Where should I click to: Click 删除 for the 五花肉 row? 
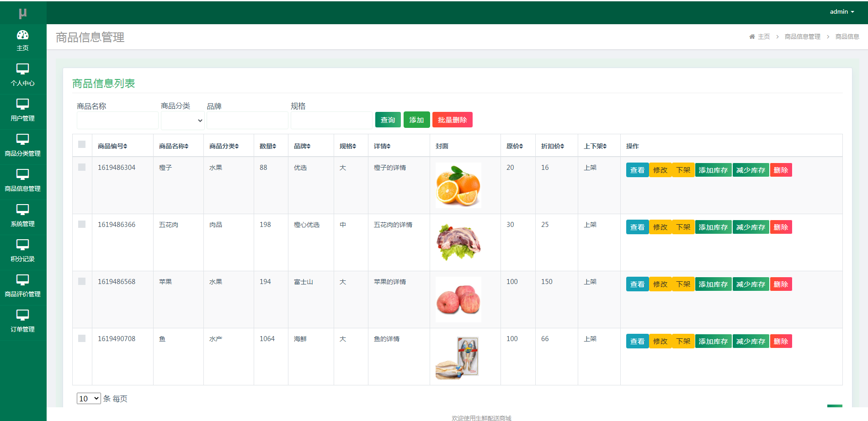point(781,227)
